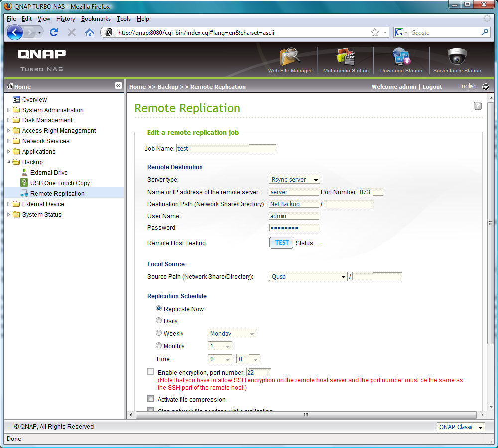This screenshot has width=498, height=448.
Task: Select the Daily schedule radio button
Action: click(159, 320)
